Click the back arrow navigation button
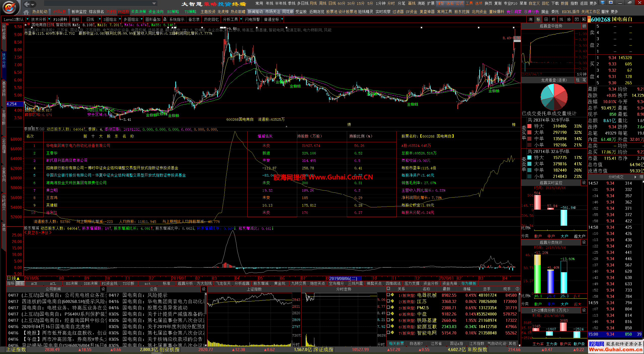644x354 pixels. click(27, 4)
